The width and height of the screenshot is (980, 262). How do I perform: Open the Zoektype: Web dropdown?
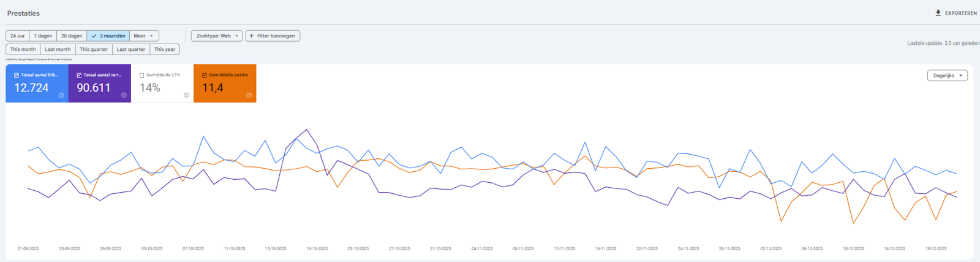pos(217,36)
